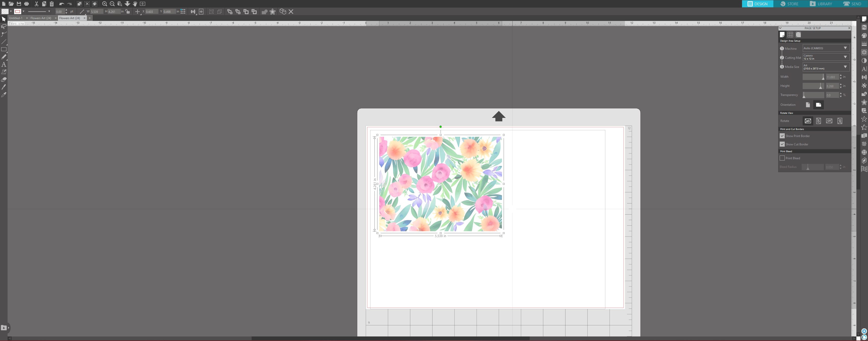Expand the Cutting Mat dropdown
This screenshot has width=868, height=341.
825,57
